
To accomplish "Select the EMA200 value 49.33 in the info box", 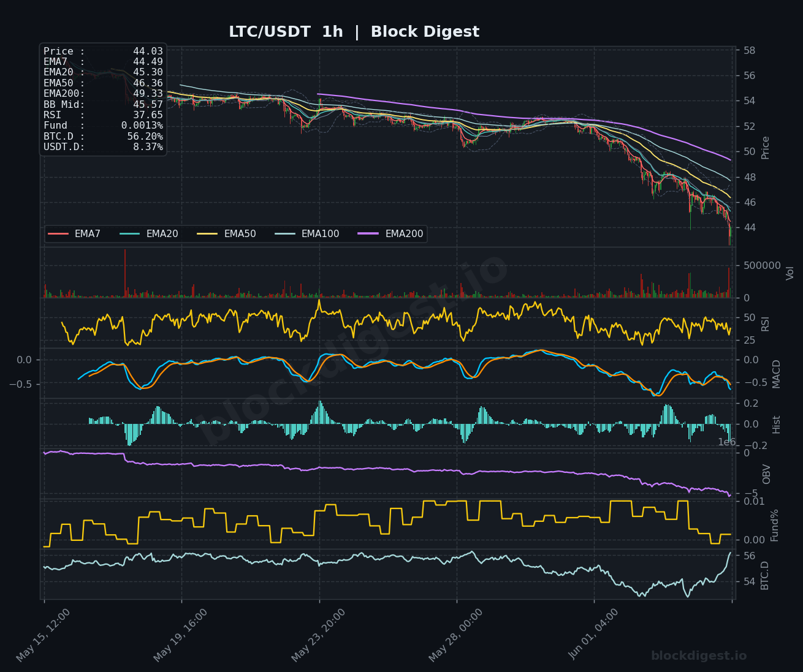I will (x=148, y=94).
